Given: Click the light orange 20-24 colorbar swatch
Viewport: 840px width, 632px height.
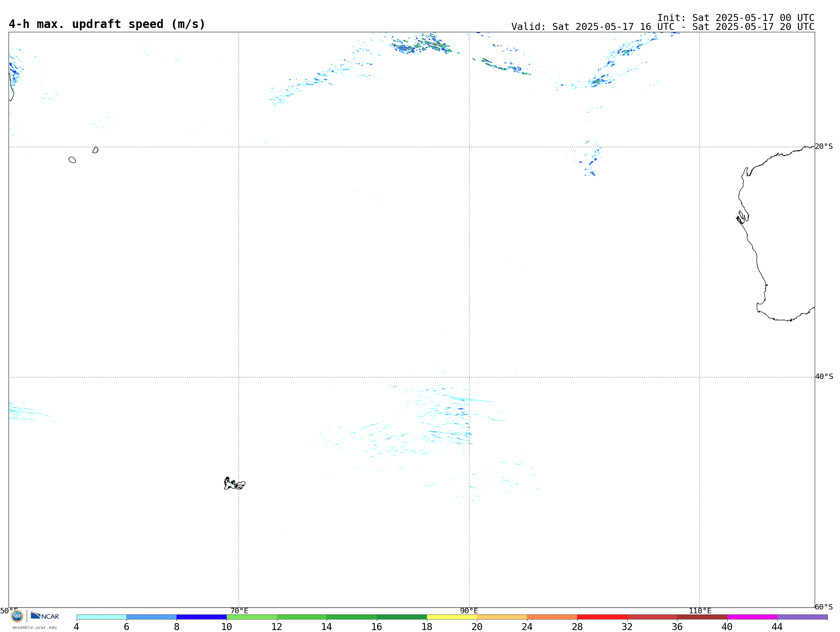Looking at the screenshot, I should click(502, 617).
